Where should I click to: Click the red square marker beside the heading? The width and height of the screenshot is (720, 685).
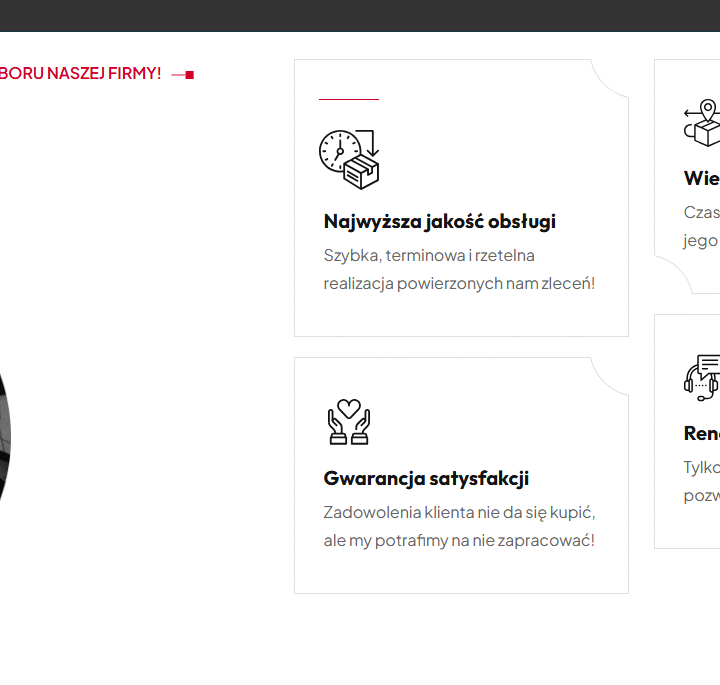pyautogui.click(x=189, y=74)
